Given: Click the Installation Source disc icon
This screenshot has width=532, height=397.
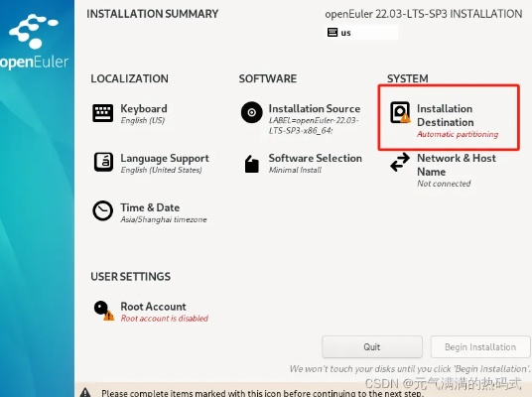Looking at the screenshot, I should (x=252, y=112).
